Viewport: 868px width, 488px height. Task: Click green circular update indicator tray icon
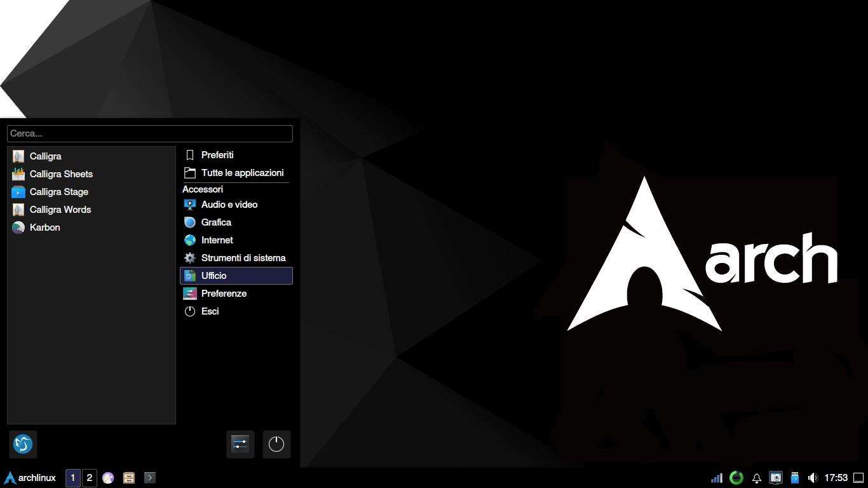(x=736, y=478)
